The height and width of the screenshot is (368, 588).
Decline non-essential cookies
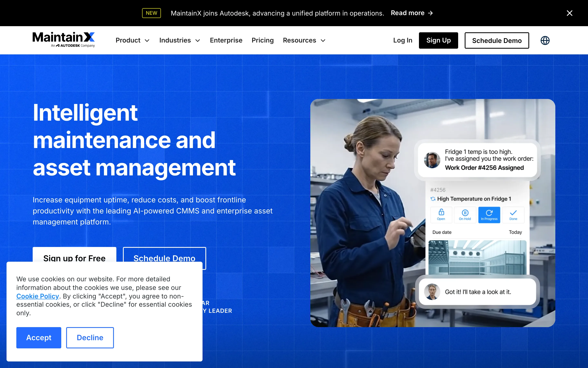point(90,338)
